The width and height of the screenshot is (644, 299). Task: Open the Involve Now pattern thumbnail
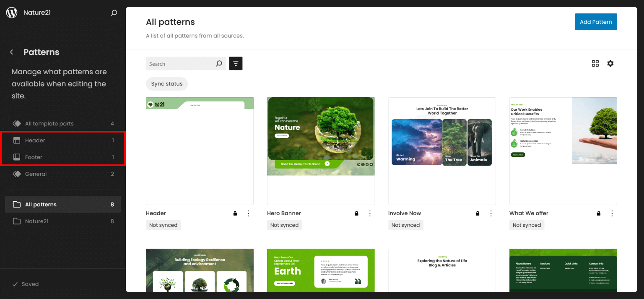tap(442, 151)
